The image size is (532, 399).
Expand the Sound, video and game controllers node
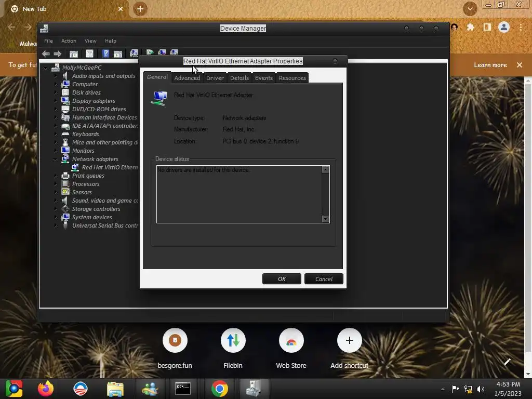click(x=56, y=201)
